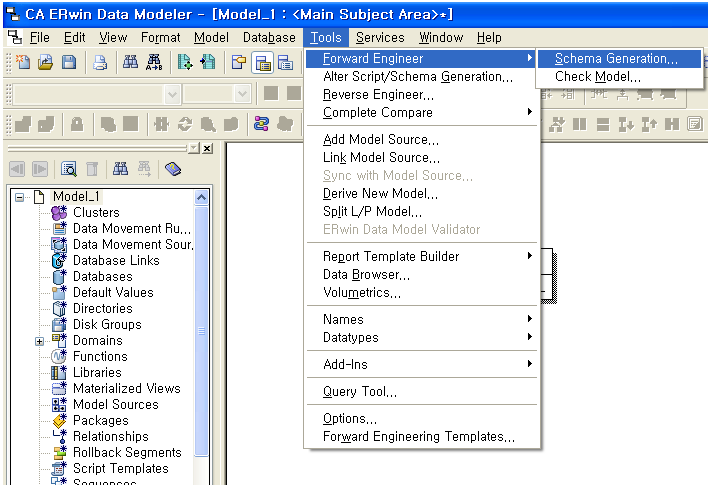This screenshot has width=710, height=488.
Task: Click the Model Explorer back arrow button
Action: click(17, 169)
